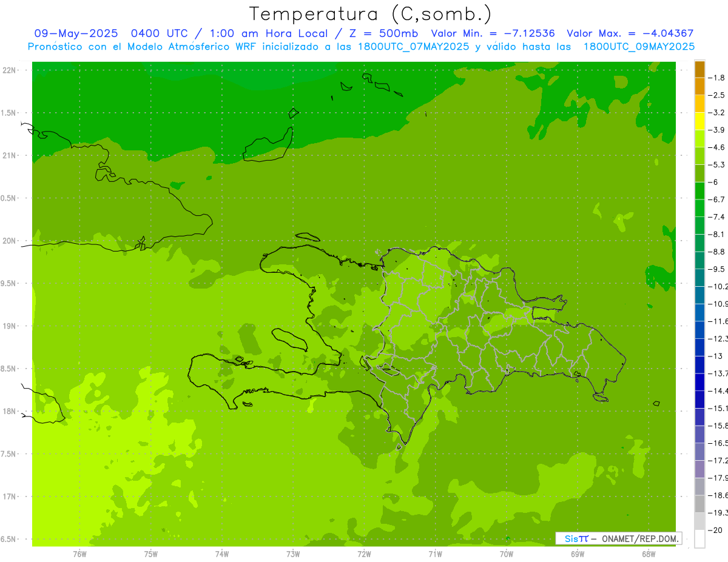Click the 19N latitude axis label
The height and width of the screenshot is (562, 728).
click(x=9, y=326)
